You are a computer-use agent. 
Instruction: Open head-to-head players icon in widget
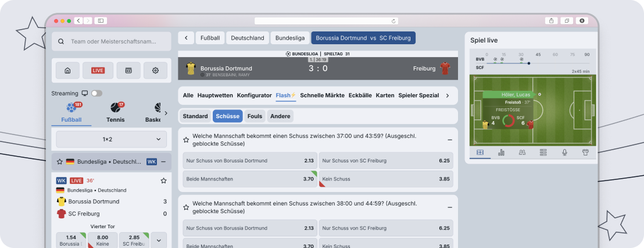pos(522,152)
